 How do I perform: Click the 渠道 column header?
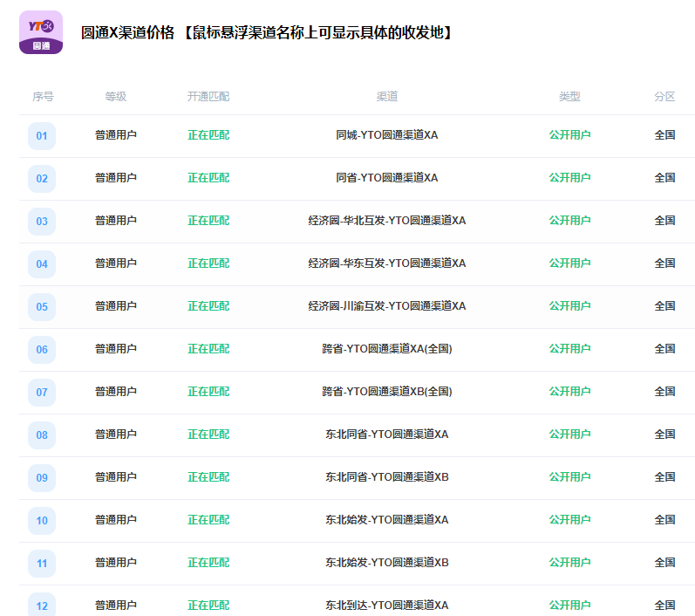387,96
